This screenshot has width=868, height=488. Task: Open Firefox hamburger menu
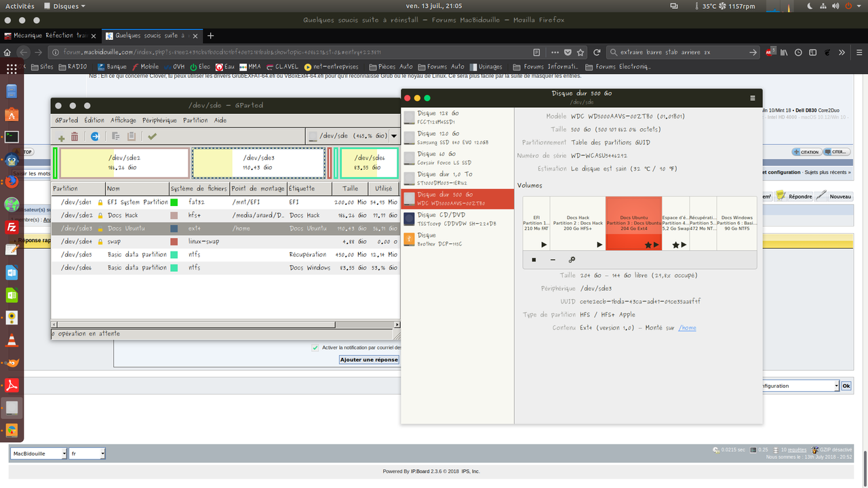click(858, 52)
